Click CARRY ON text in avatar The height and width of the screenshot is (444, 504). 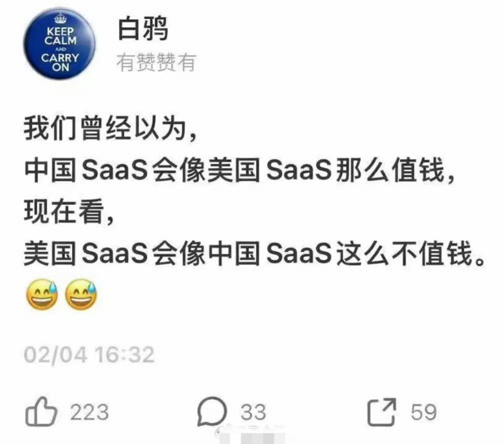(60, 62)
